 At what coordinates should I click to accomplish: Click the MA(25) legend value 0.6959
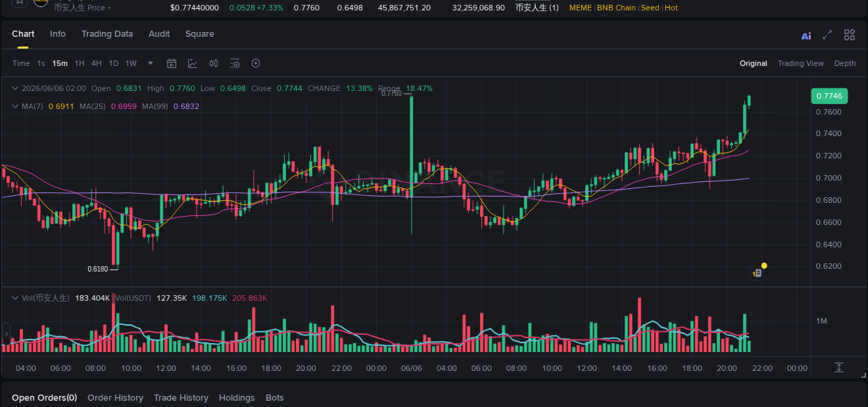pos(124,106)
